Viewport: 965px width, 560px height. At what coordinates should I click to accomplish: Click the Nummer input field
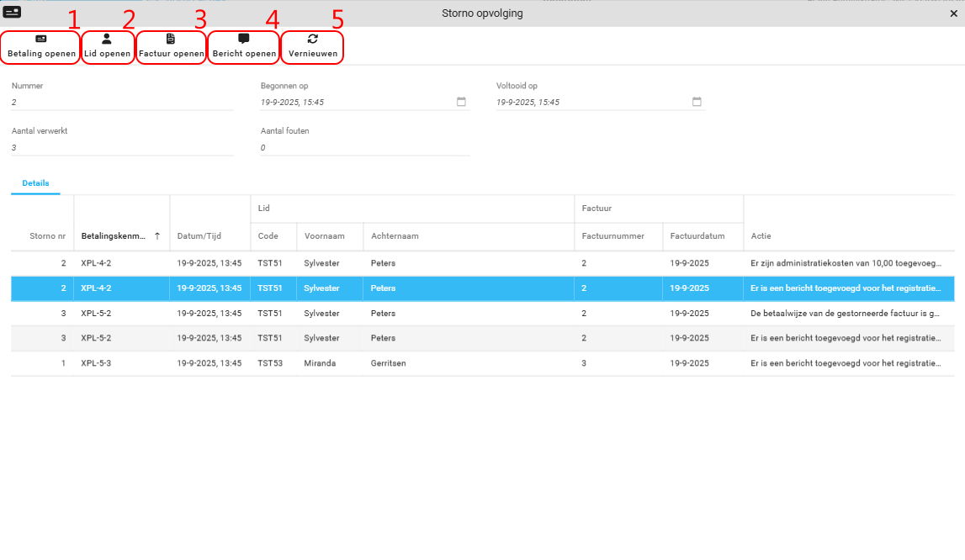click(x=122, y=102)
